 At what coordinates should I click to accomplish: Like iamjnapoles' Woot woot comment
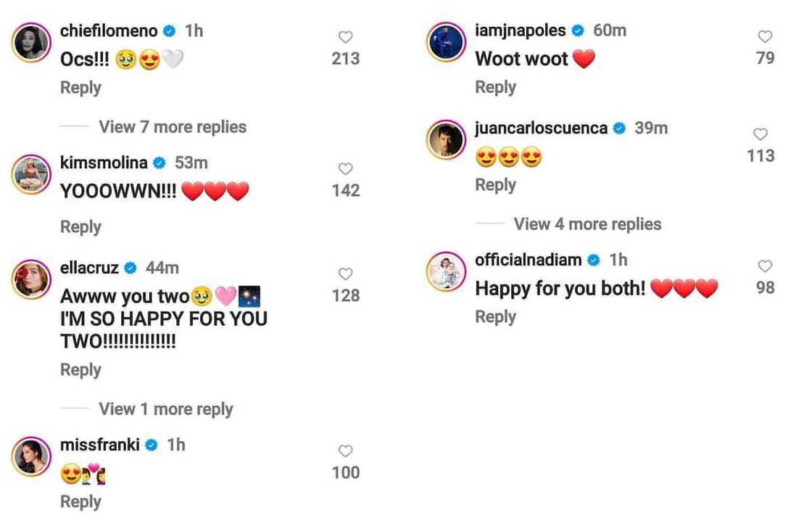(765, 36)
